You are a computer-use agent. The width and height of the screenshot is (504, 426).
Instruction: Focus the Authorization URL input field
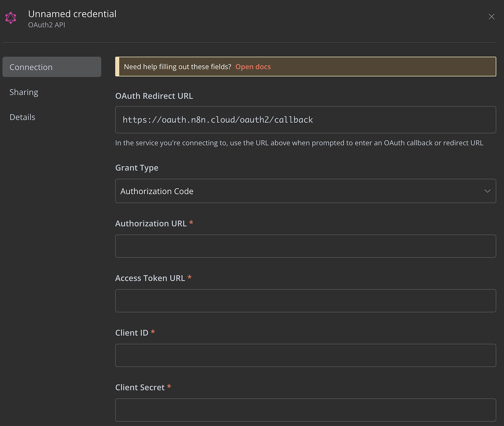(x=305, y=246)
